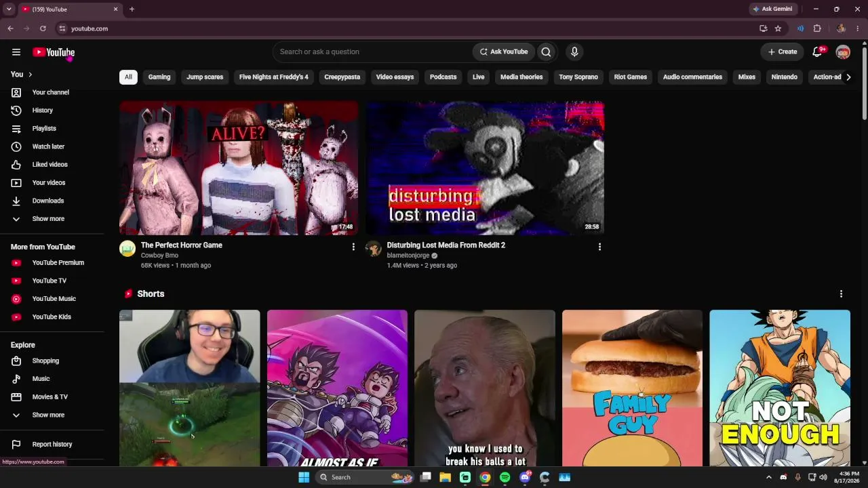Screen dimensions: 868x488
Task: Play the ALIVE? horror game thumbnail
Action: 239,168
